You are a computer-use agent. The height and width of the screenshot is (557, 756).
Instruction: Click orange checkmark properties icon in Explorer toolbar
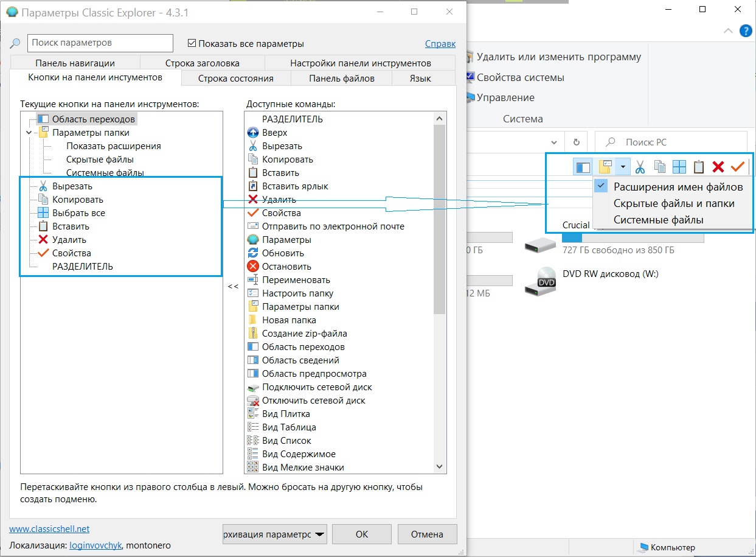[737, 166]
